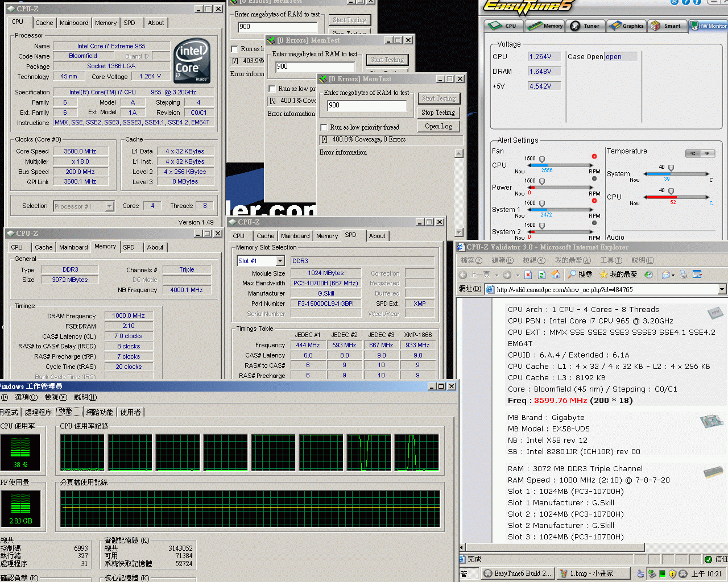Switch temperature unit to Celsius in EasyTune
This screenshot has width=728, height=582.
693,153
